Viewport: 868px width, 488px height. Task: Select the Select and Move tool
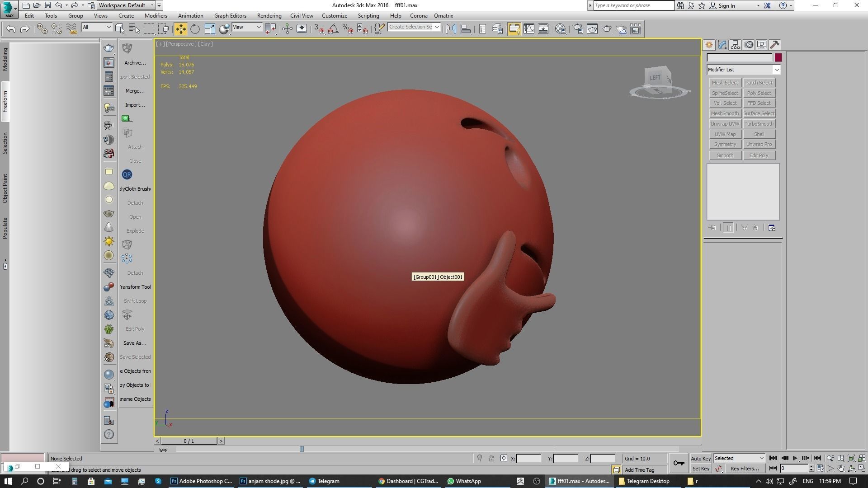click(180, 29)
